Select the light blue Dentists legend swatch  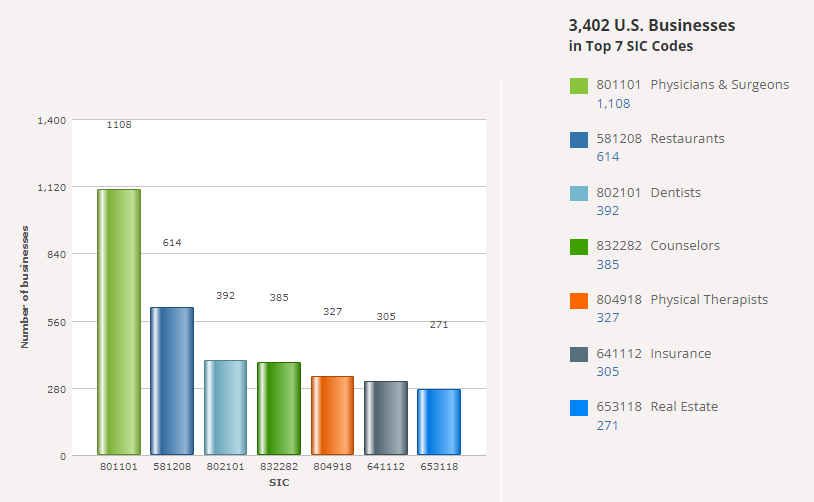(578, 193)
